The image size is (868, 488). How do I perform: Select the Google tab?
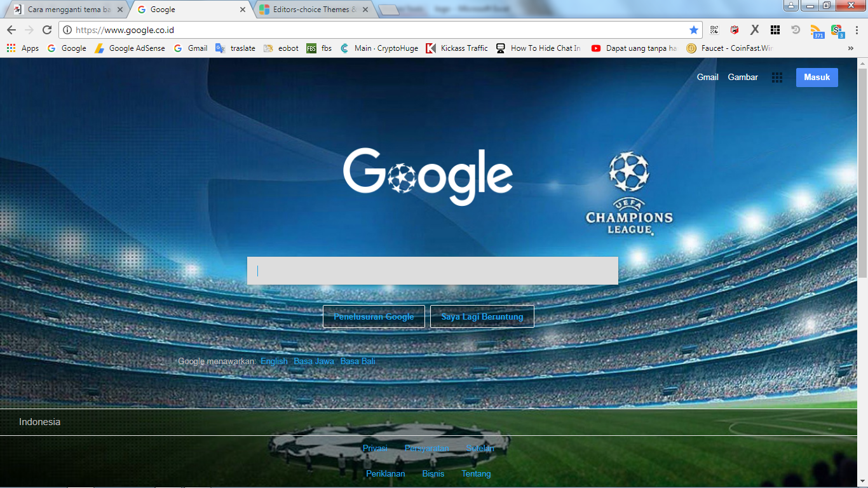point(191,10)
